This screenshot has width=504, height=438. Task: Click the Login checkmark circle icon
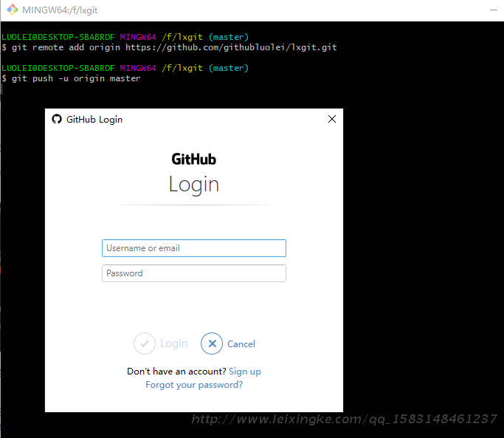tap(145, 343)
